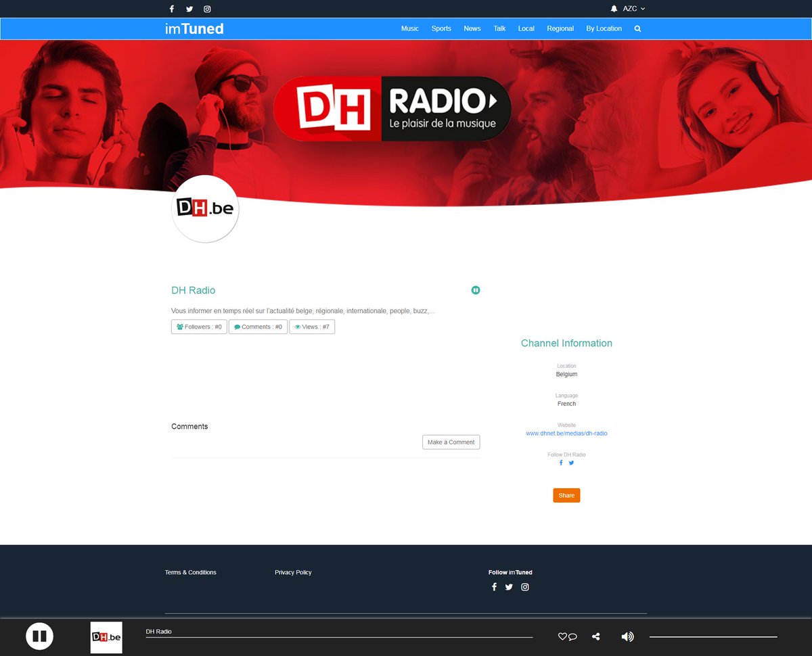Open footer Facebook icon under Follow imTuned

coord(494,587)
